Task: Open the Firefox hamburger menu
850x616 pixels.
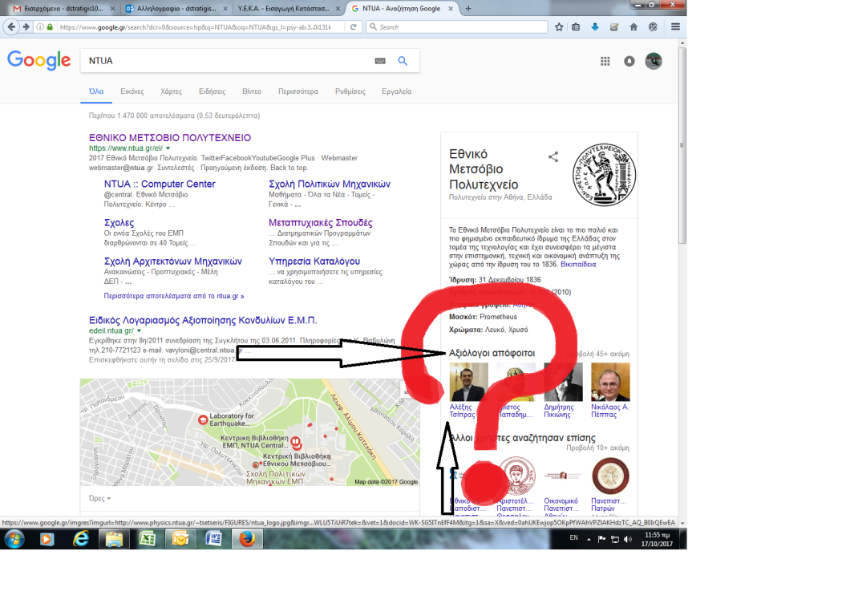Action: pyautogui.click(x=675, y=26)
